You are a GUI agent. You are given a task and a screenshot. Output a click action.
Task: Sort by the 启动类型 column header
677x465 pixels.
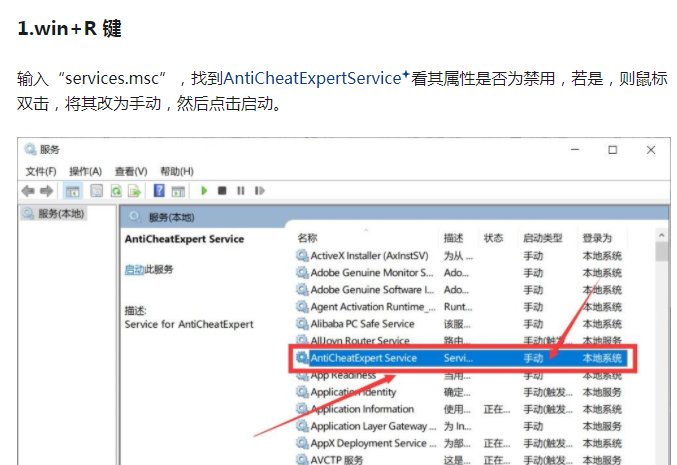(x=543, y=238)
